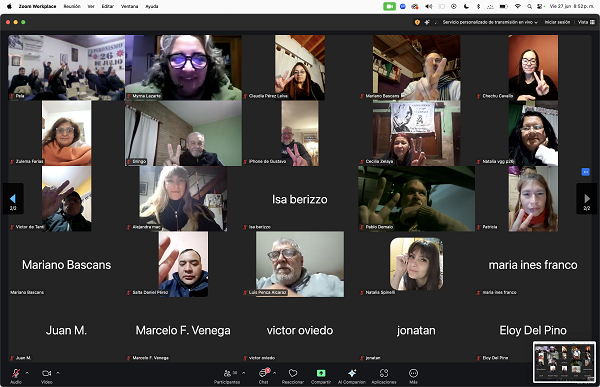Go to the next gallery page arrow

pyautogui.click(x=587, y=199)
